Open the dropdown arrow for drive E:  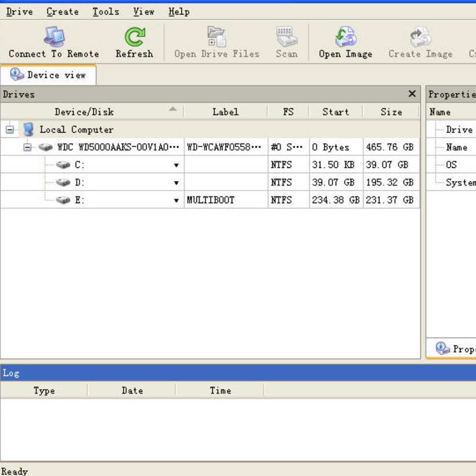[176, 200]
